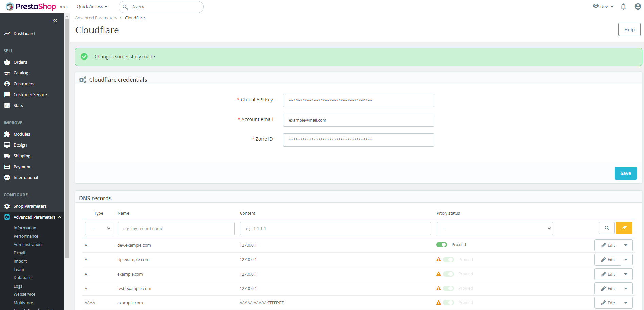The image size is (644, 310).
Task: Open the Multistore submenu item
Action: pyautogui.click(x=23, y=303)
